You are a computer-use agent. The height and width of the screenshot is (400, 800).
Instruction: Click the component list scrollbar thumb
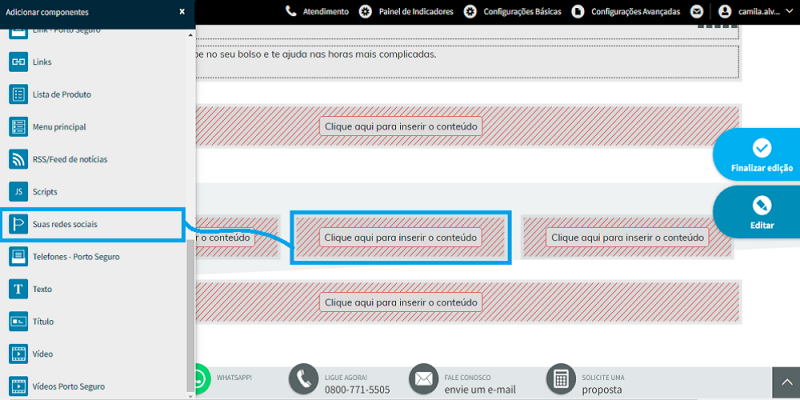[x=191, y=315]
